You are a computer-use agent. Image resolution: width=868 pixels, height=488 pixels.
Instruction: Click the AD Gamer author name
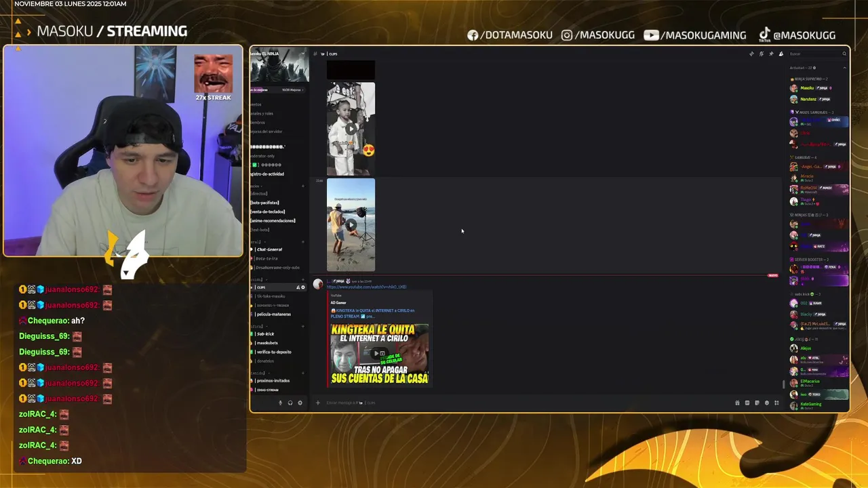click(x=338, y=302)
